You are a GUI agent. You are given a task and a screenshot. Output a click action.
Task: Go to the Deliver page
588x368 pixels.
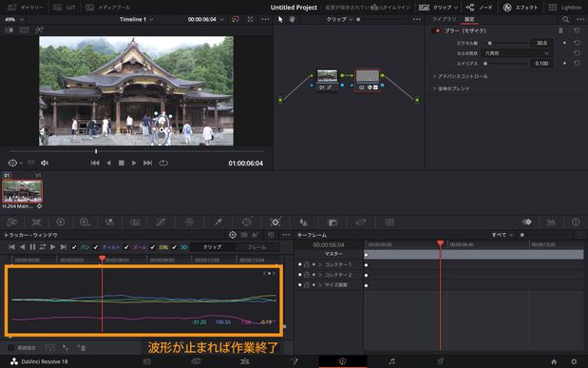pos(440,361)
